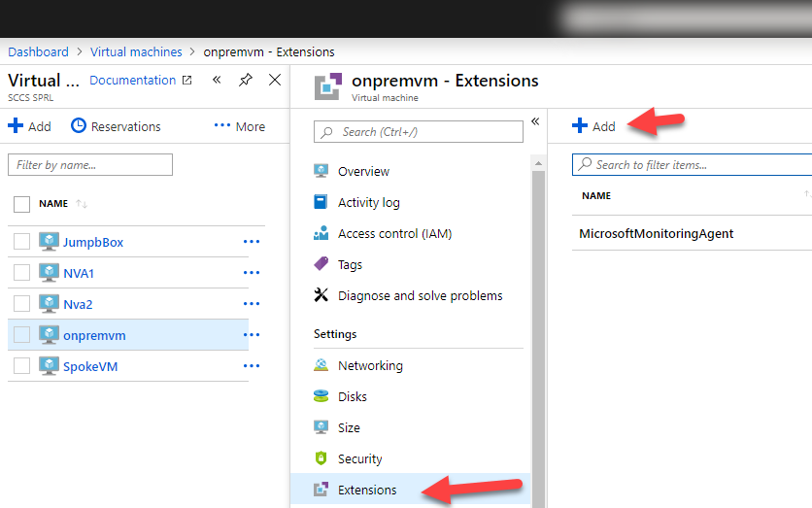The image size is (812, 508).
Task: Open Reservations clock icon
Action: [79, 126]
